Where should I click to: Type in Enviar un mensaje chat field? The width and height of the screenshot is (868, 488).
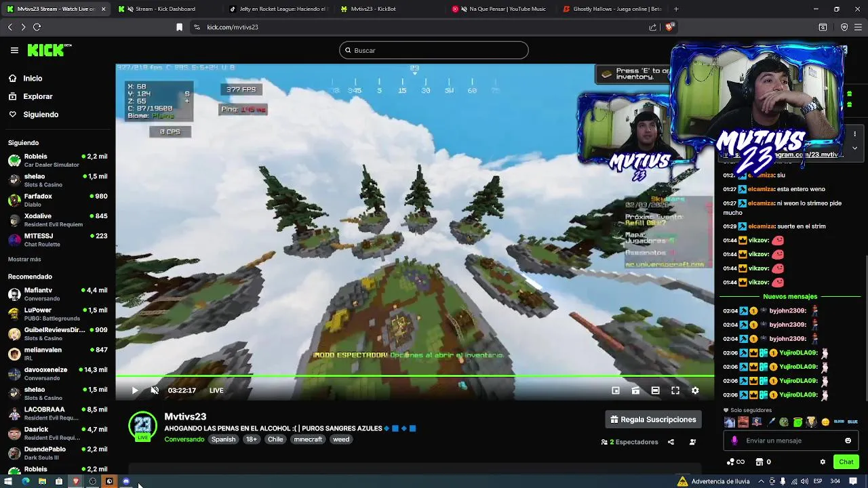[x=790, y=441]
